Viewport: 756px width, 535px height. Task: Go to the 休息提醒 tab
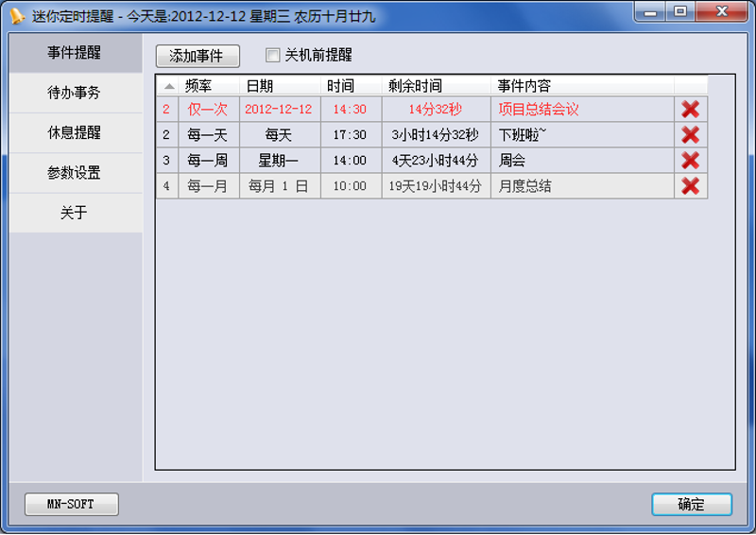pos(75,132)
